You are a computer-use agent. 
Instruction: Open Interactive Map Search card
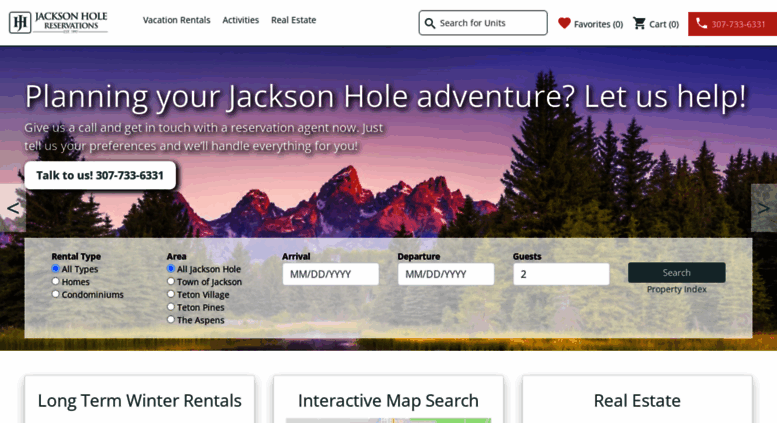(x=388, y=400)
